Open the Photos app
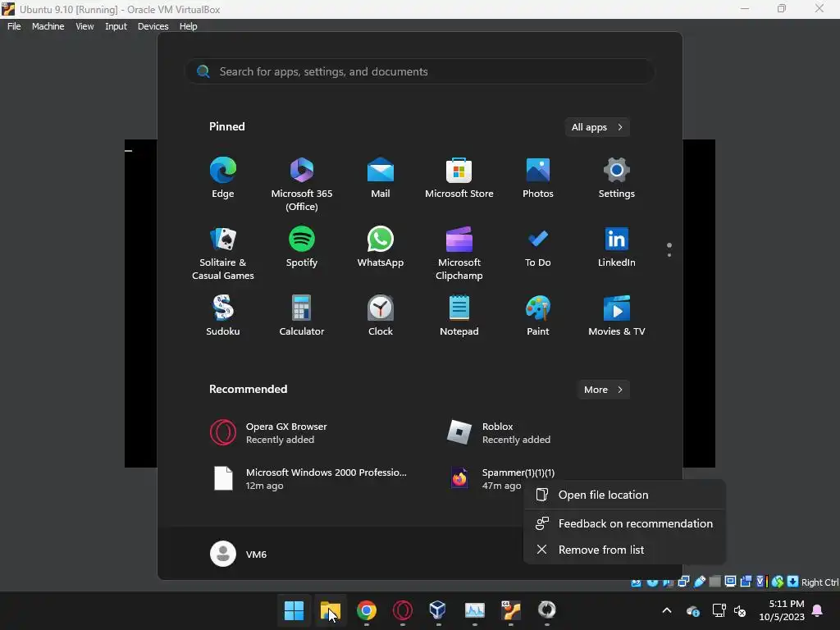 coord(538,178)
